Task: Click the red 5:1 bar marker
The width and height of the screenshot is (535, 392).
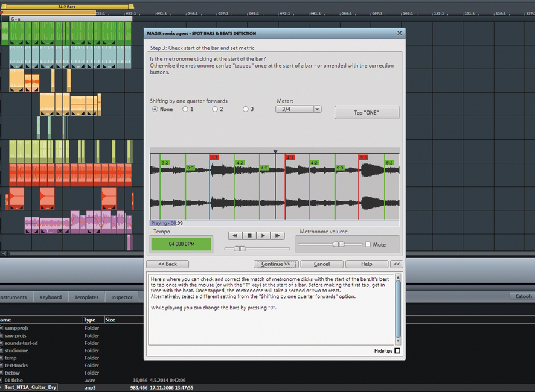Action: click(364, 157)
